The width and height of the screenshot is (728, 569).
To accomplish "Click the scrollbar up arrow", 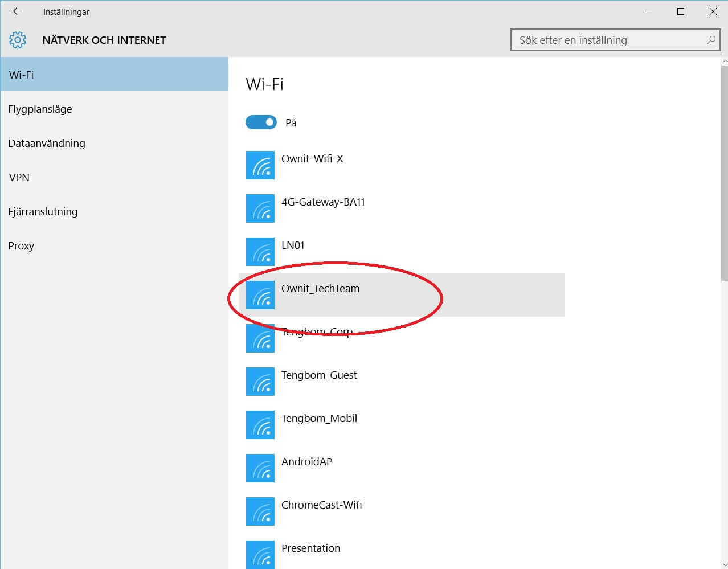I will click(x=724, y=61).
